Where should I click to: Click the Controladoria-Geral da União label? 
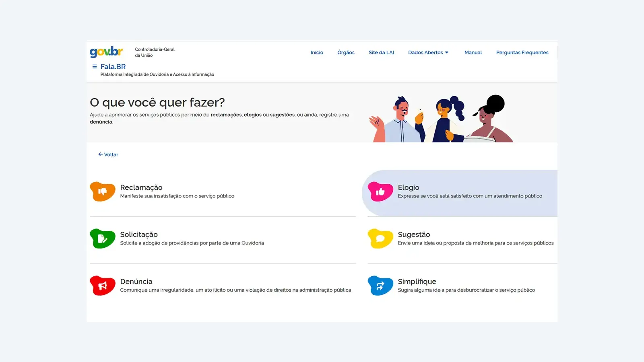click(155, 52)
